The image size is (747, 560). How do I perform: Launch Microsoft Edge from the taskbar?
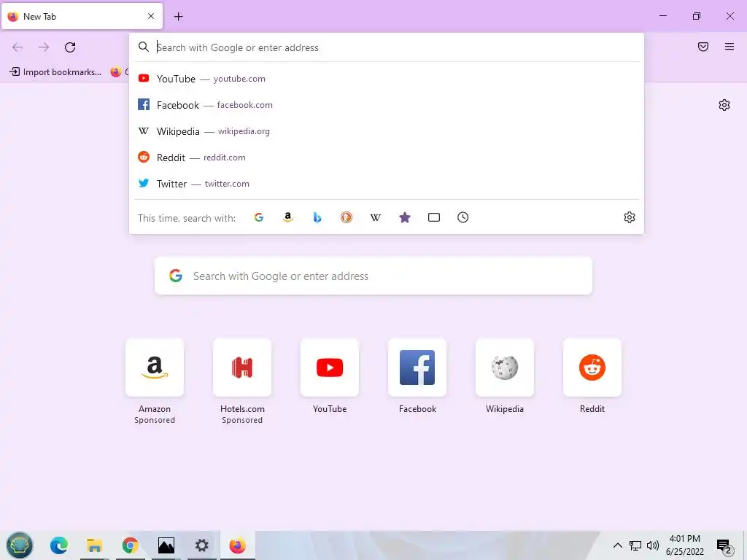pos(59,545)
